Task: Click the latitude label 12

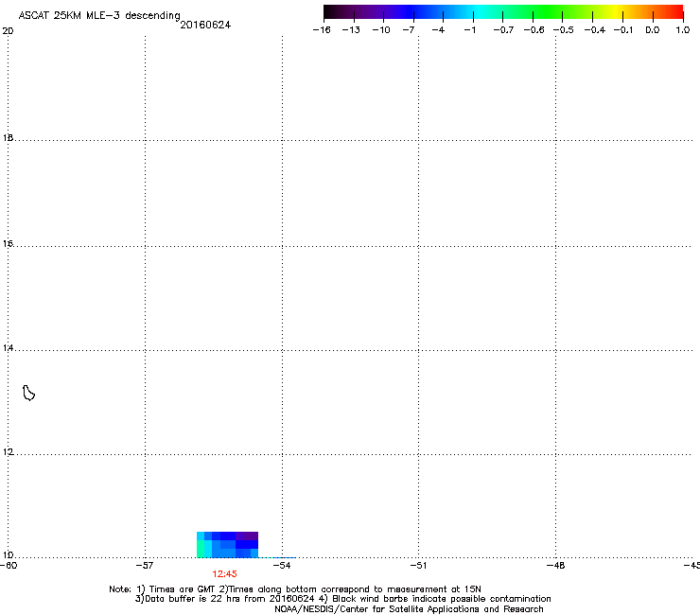Action: pos(8,452)
